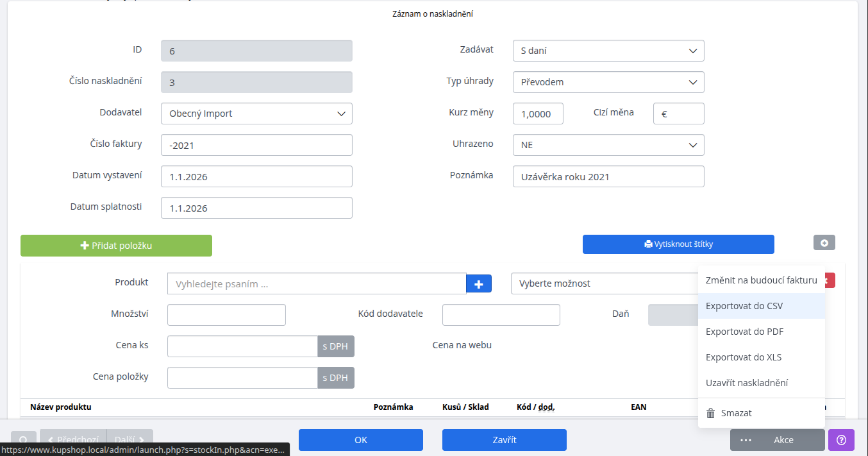Choose Exportovat do PDF
This screenshot has width=868, height=456.
coord(761,332)
